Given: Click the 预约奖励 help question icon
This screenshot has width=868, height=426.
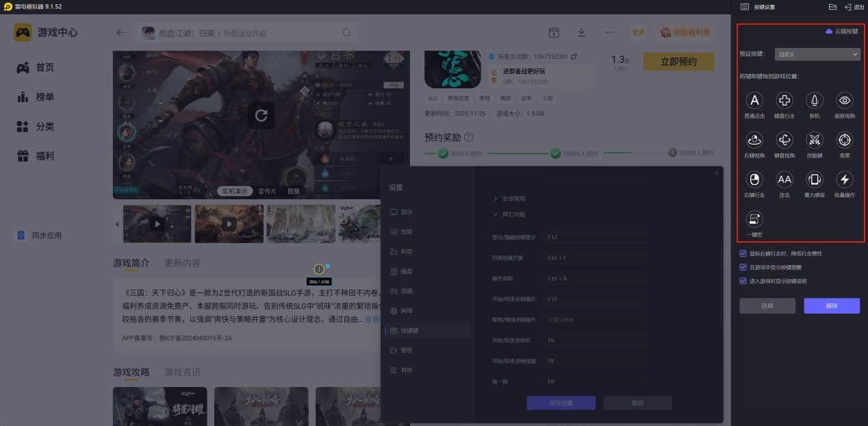Looking at the screenshot, I should (468, 137).
